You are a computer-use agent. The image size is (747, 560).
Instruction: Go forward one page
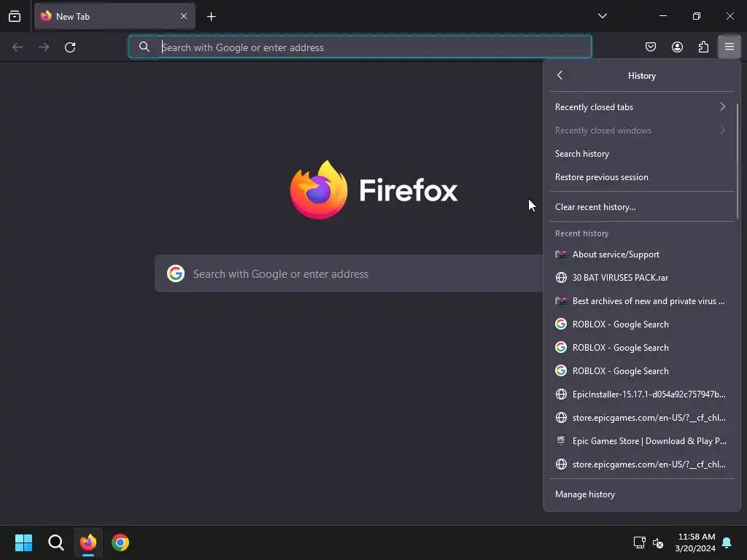tap(44, 47)
